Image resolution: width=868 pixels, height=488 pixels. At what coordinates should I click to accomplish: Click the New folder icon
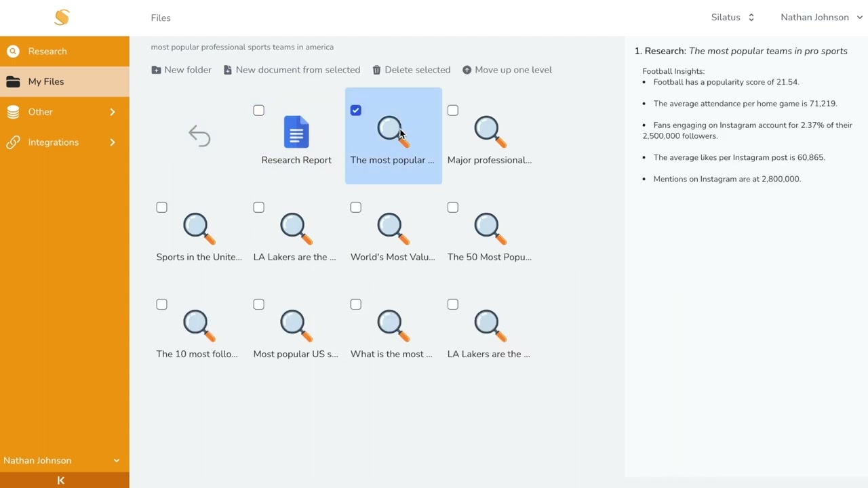tap(156, 70)
